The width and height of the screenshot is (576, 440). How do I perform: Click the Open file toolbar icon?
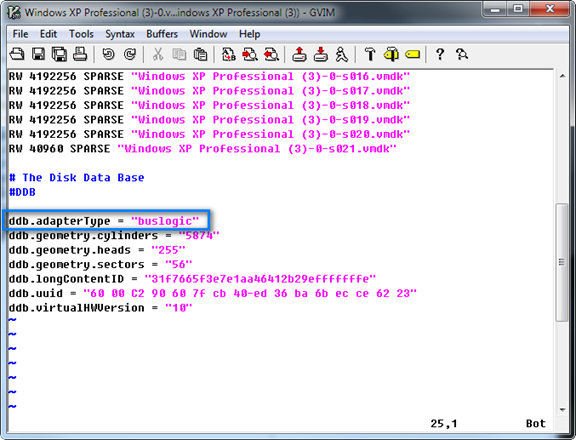(x=17, y=54)
